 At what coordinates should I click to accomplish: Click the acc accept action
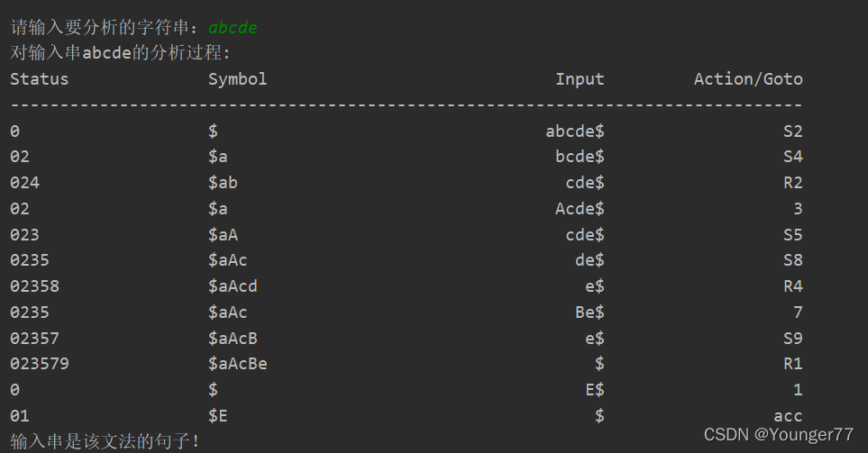coord(789,416)
